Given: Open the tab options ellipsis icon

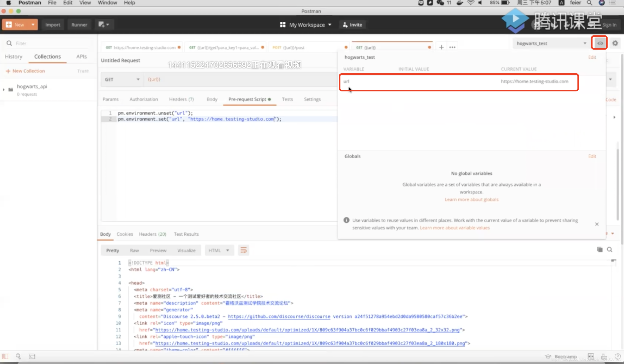Looking at the screenshot, I should tap(452, 47).
